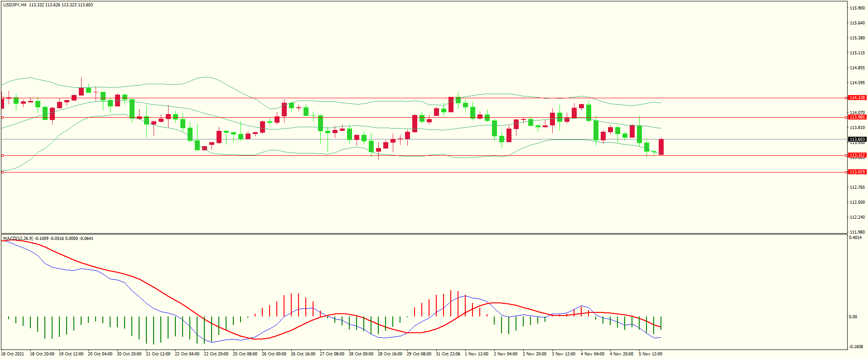868x359 pixels.
Task: Click the 26 Oct 16:00 time label
Action: pyautogui.click(x=303, y=354)
